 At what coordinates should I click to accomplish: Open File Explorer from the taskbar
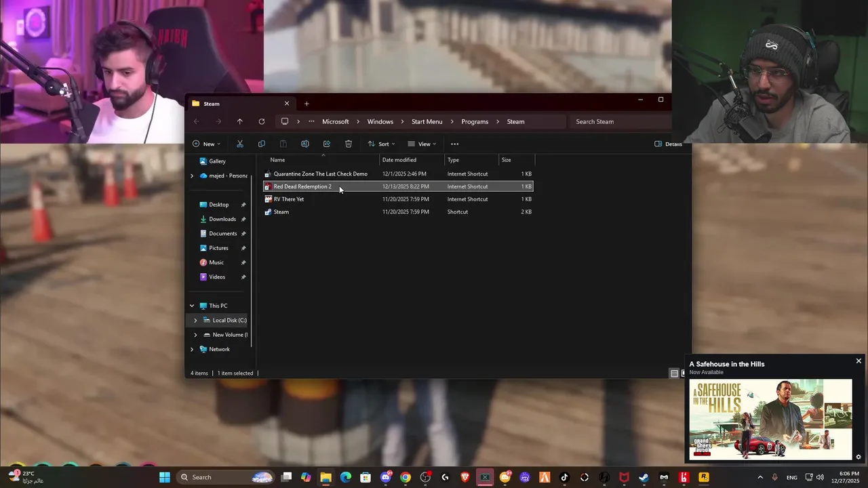click(x=325, y=477)
